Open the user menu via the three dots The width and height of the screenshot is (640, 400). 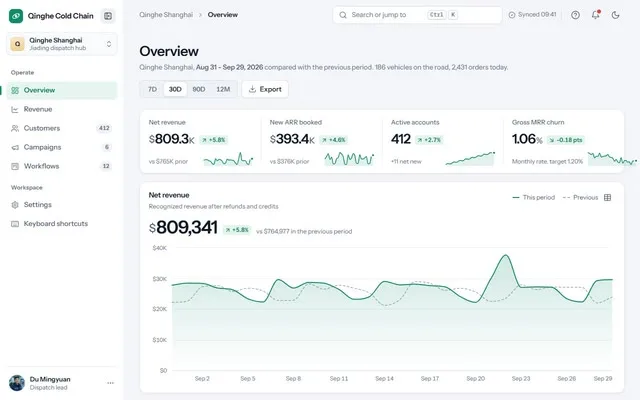pos(110,383)
